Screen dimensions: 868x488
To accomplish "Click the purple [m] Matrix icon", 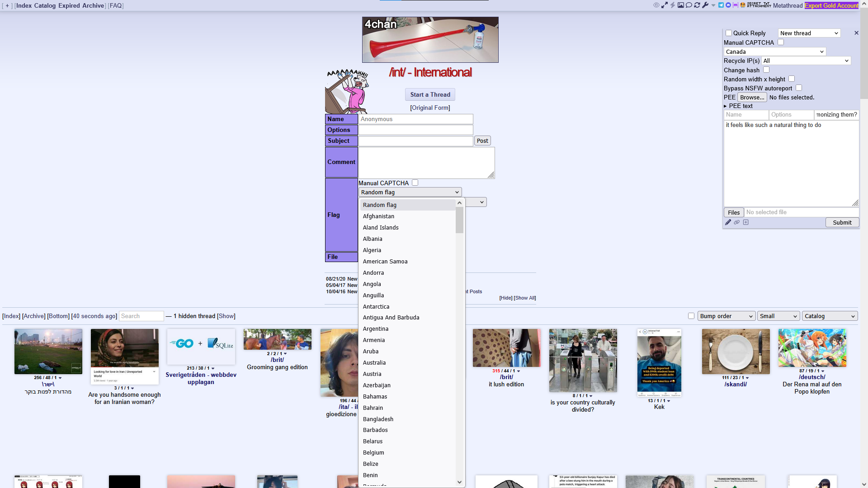I will coord(736,5).
